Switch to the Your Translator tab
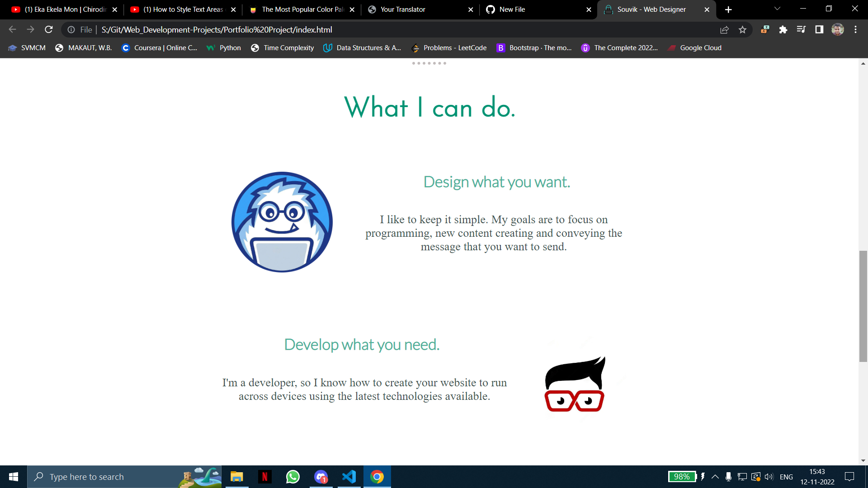The width and height of the screenshot is (868, 488). point(404,9)
